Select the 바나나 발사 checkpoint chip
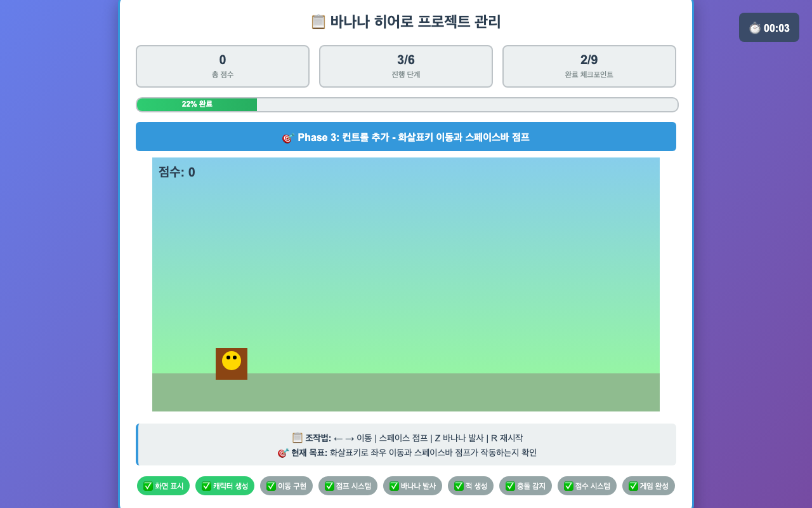The width and height of the screenshot is (812, 508). [412, 486]
